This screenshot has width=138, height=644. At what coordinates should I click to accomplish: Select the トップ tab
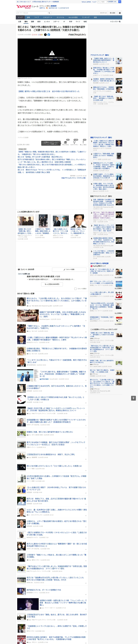click(20, 17)
